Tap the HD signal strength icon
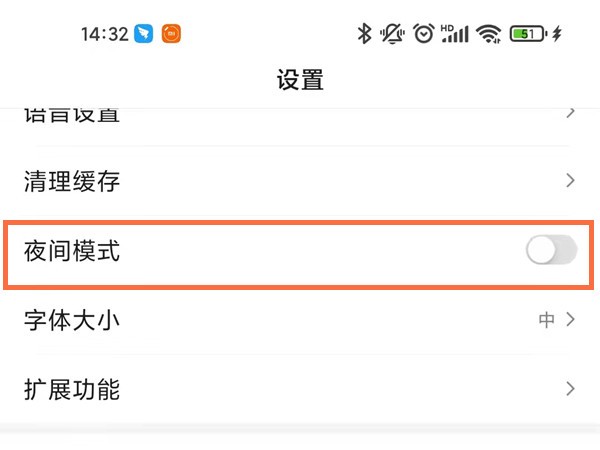The width and height of the screenshot is (600, 450). pyautogui.click(x=455, y=34)
